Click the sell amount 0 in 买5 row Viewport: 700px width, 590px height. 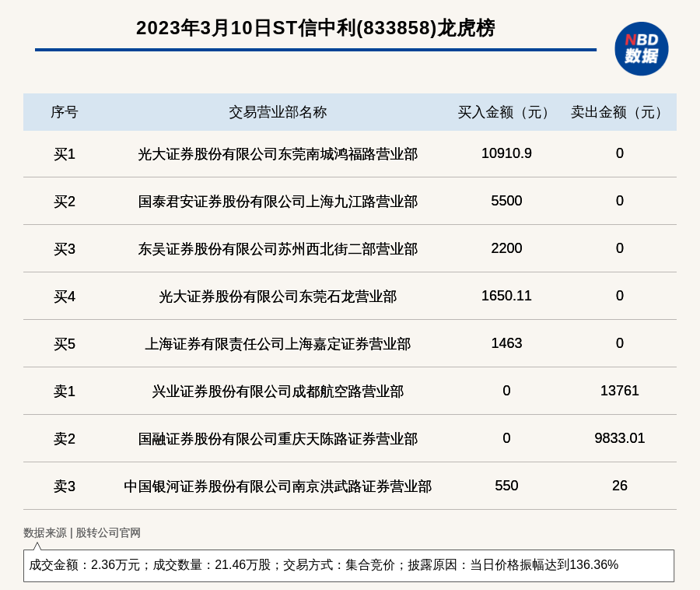coord(620,343)
